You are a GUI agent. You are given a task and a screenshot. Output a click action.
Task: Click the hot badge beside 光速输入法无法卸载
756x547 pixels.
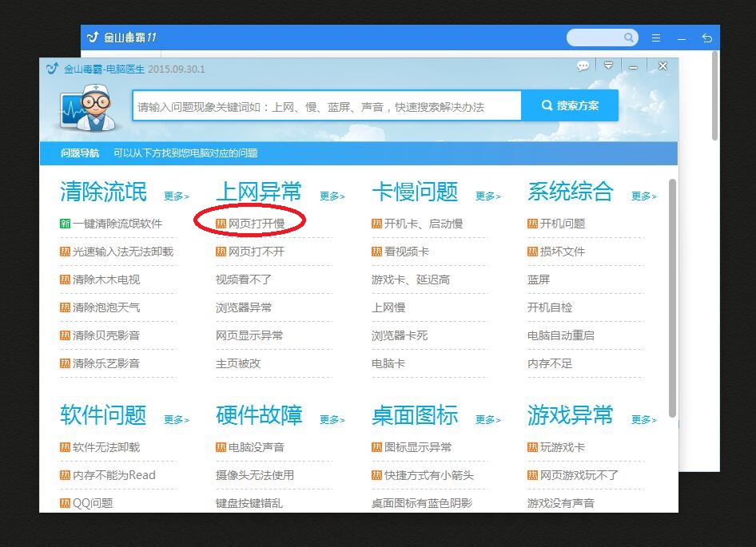65,252
